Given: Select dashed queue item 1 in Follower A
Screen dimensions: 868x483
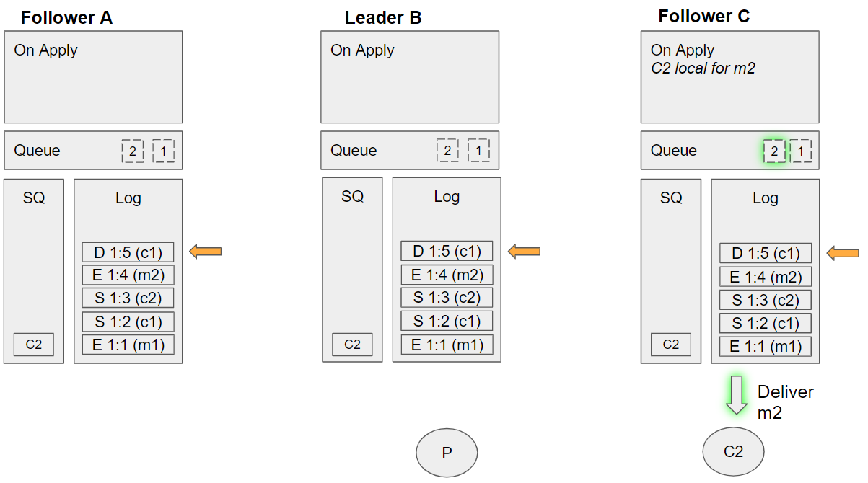Looking at the screenshot, I should [x=164, y=151].
